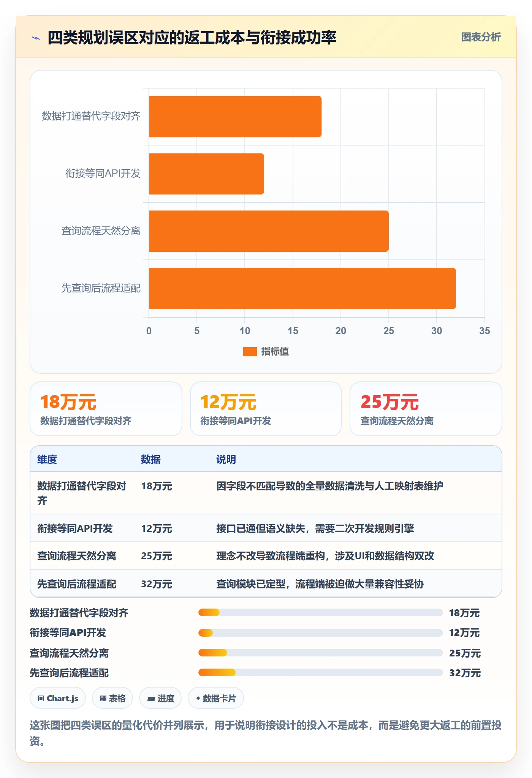Click the 18万元 table cell
Image resolution: width=532 pixels, height=778 pixels.
click(157, 486)
